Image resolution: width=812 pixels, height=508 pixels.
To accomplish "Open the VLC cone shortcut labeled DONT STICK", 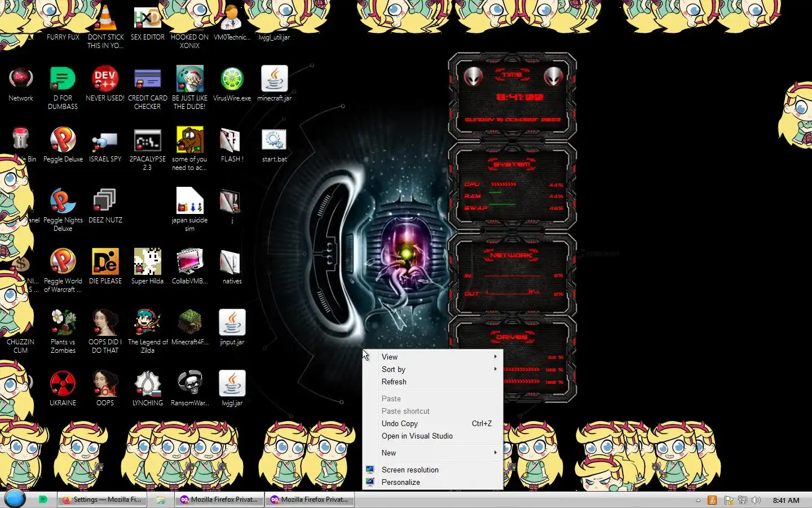I will [x=105, y=18].
